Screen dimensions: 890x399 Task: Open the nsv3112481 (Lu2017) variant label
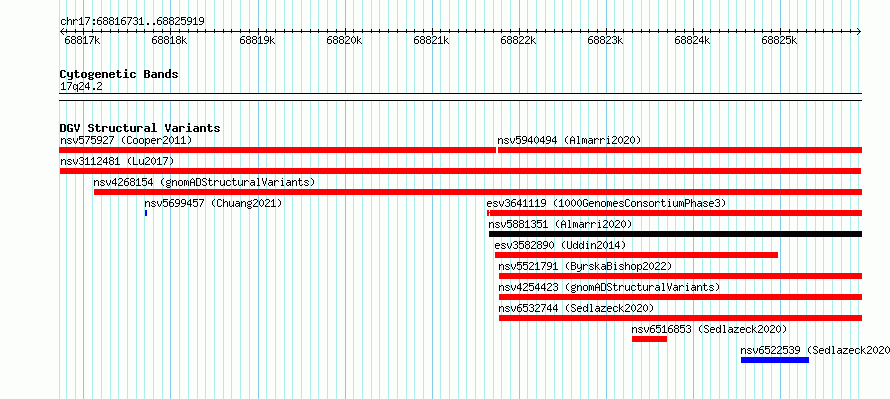point(117,161)
